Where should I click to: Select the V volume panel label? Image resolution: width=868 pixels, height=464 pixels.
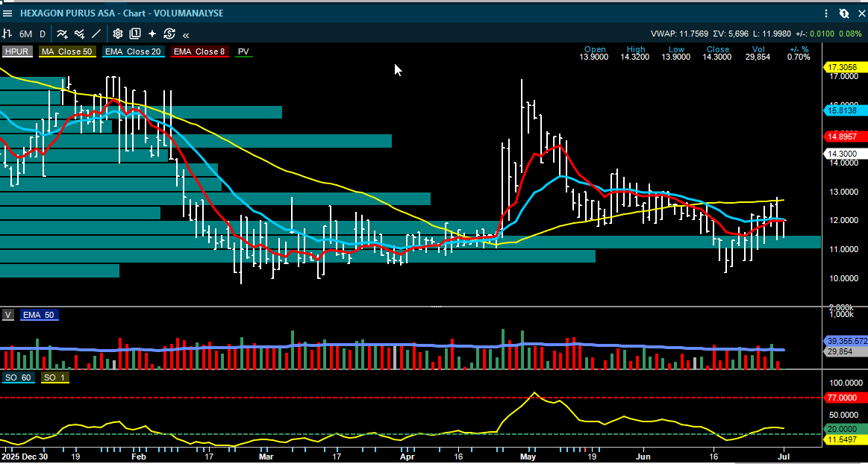pyautogui.click(x=7, y=315)
